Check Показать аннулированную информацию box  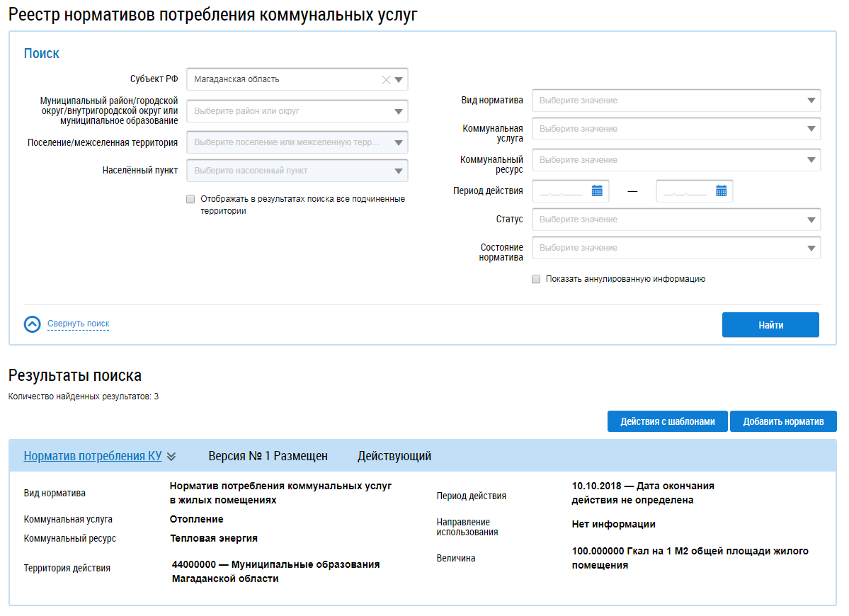coord(536,279)
